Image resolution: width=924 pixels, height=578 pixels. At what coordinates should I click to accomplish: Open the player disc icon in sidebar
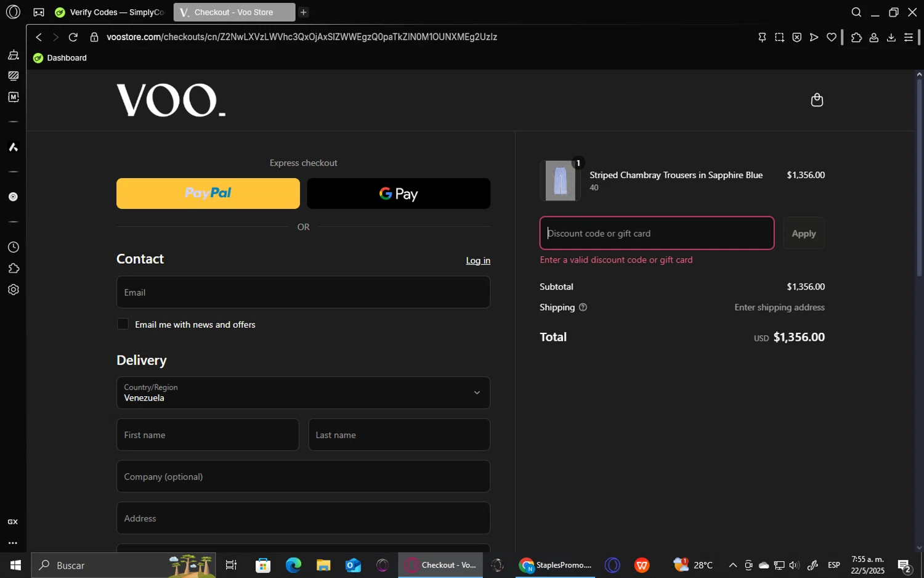pos(13,197)
